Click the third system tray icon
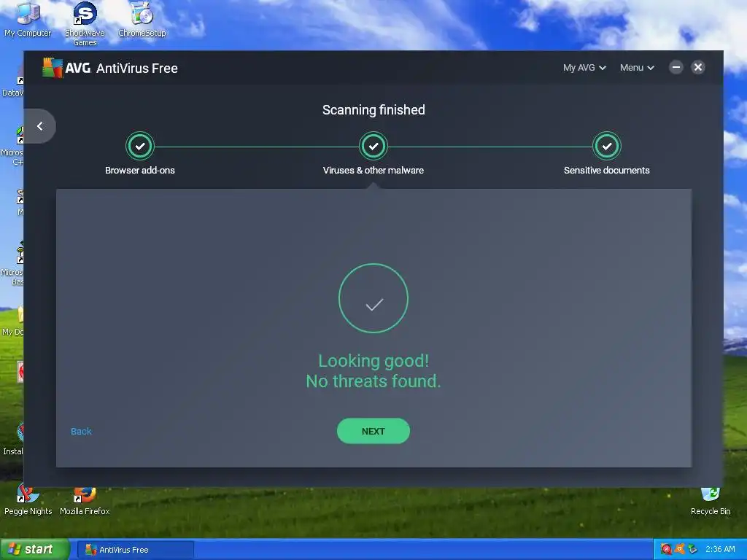The width and height of the screenshot is (747, 560). coord(693,549)
